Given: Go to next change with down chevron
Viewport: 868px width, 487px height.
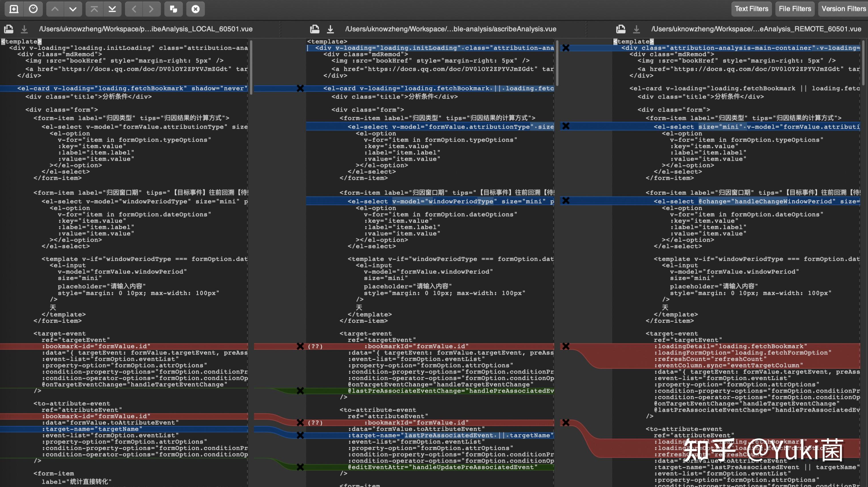Looking at the screenshot, I should (73, 9).
